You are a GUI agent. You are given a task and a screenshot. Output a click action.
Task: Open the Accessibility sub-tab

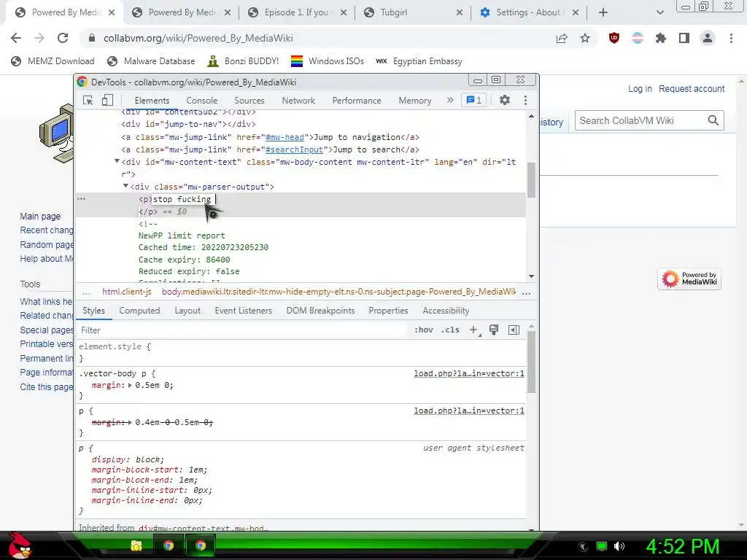pyautogui.click(x=446, y=311)
